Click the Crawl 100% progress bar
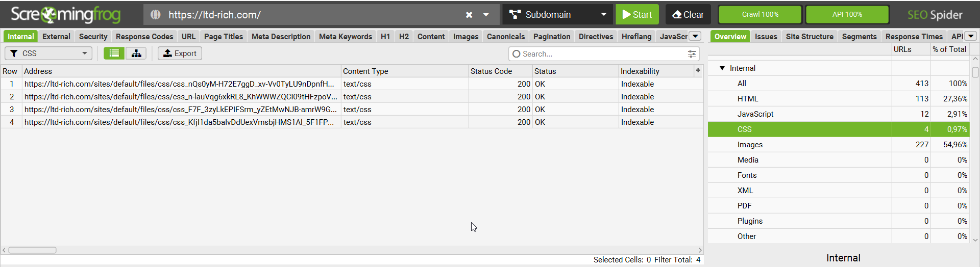Viewport: 980px width, 267px height. tap(760, 14)
